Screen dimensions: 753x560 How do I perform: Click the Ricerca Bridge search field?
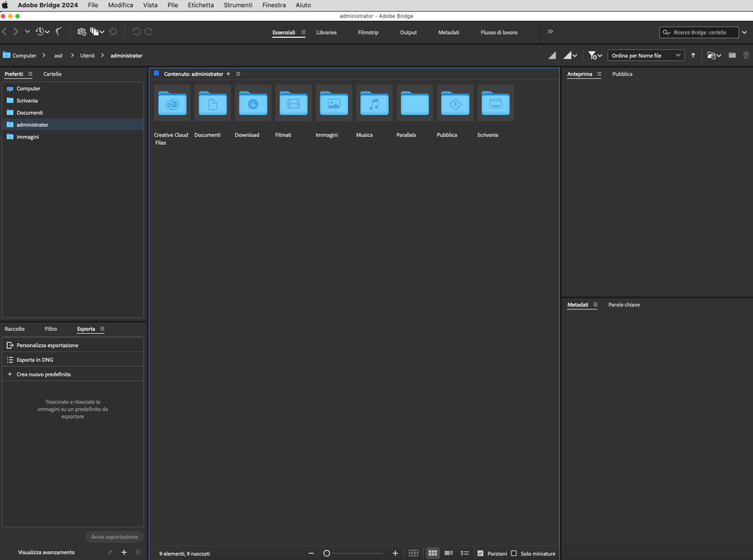pyautogui.click(x=698, y=33)
